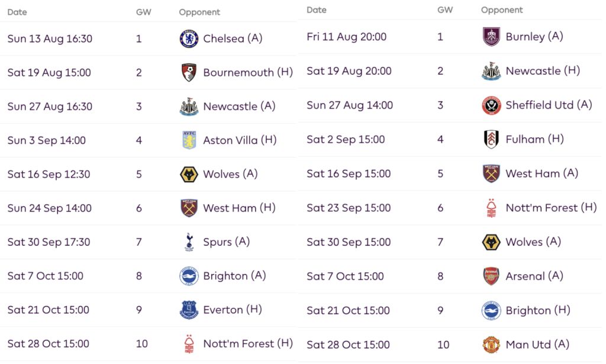Click left table Nott'm Forest crest

[189, 344]
